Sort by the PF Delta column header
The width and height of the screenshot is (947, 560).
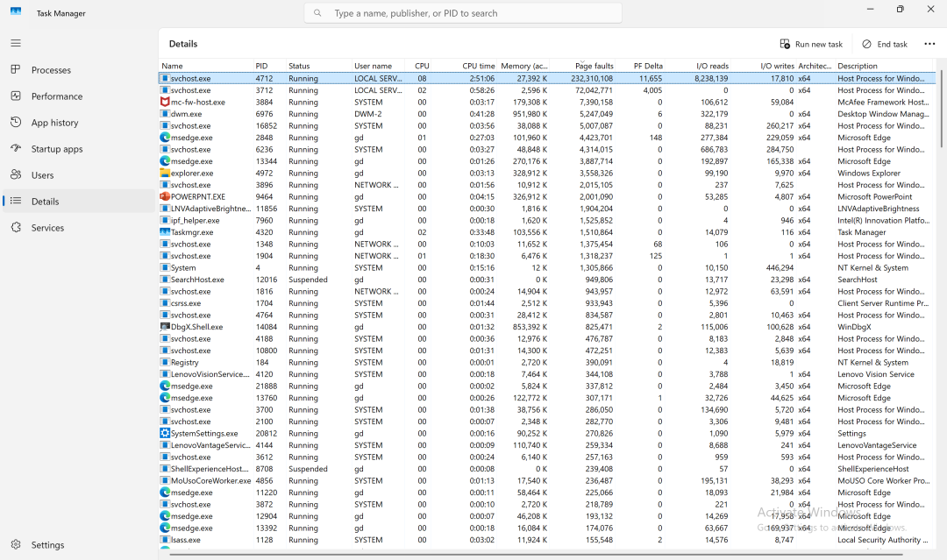point(641,66)
